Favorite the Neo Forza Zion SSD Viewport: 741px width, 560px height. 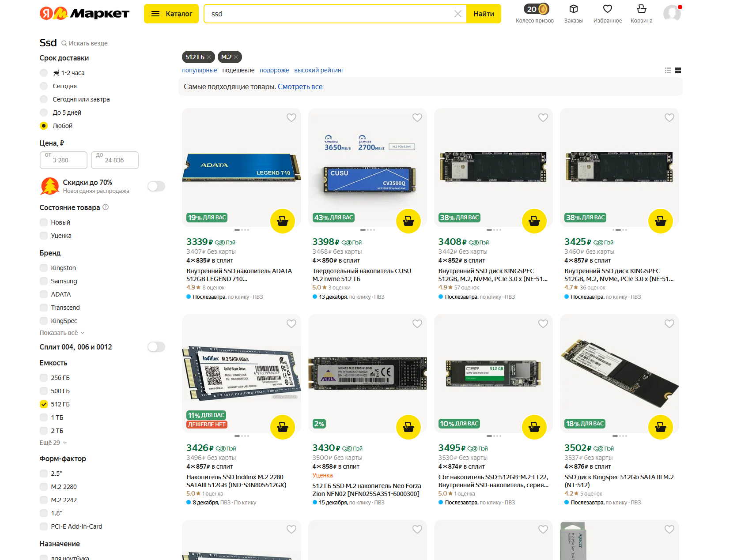[417, 324]
